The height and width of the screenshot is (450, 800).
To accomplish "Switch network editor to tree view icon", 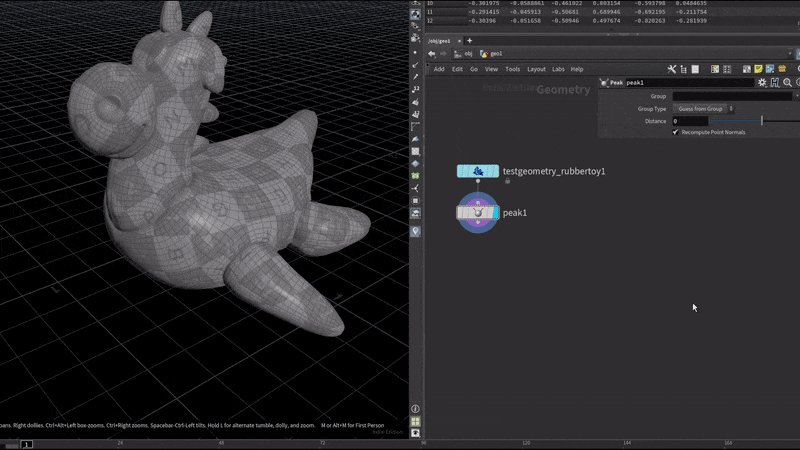I will click(x=684, y=69).
